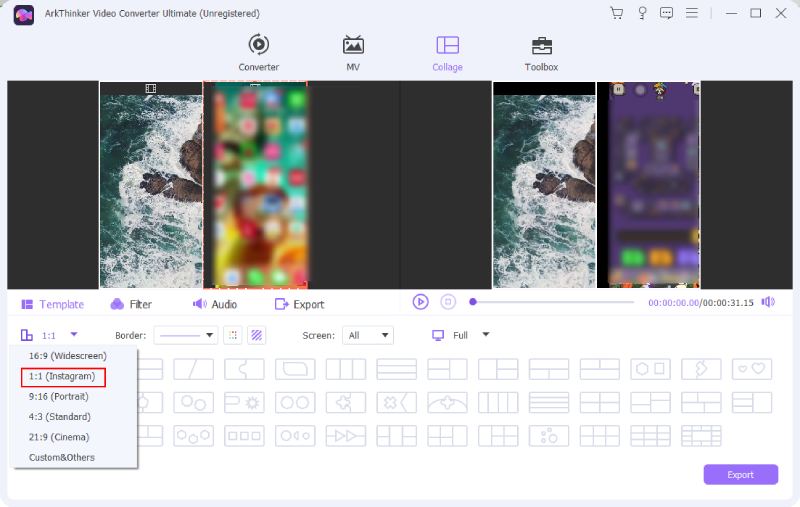Open the hamburger main menu
Viewport: 800px width, 507px height.
[692, 13]
